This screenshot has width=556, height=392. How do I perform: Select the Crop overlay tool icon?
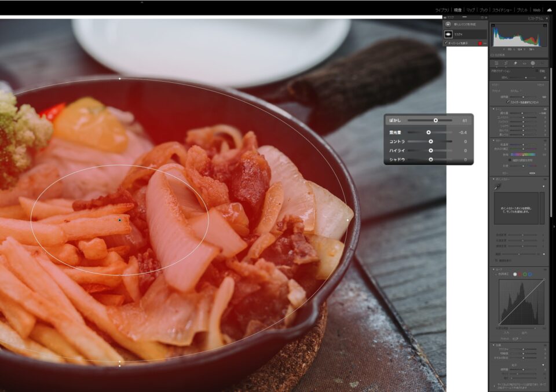(506, 63)
